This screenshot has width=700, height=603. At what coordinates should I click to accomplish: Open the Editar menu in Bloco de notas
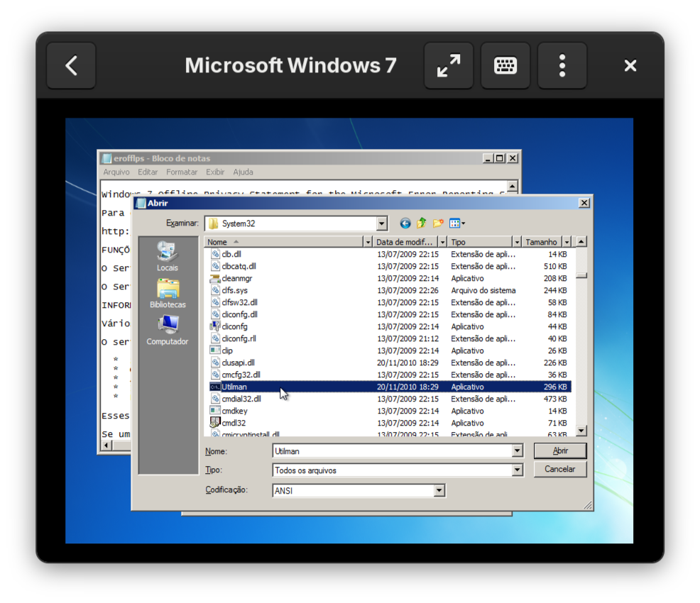point(148,172)
